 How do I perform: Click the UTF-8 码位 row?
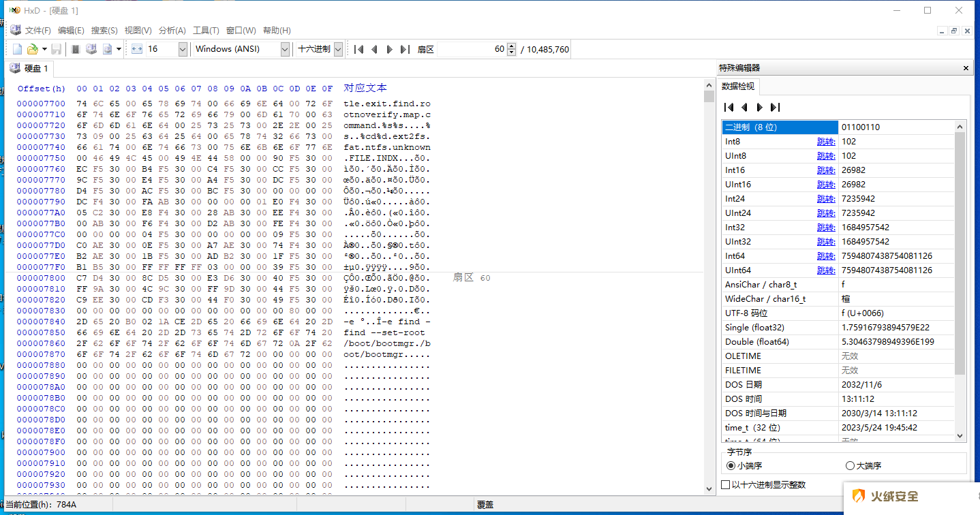[838, 313]
